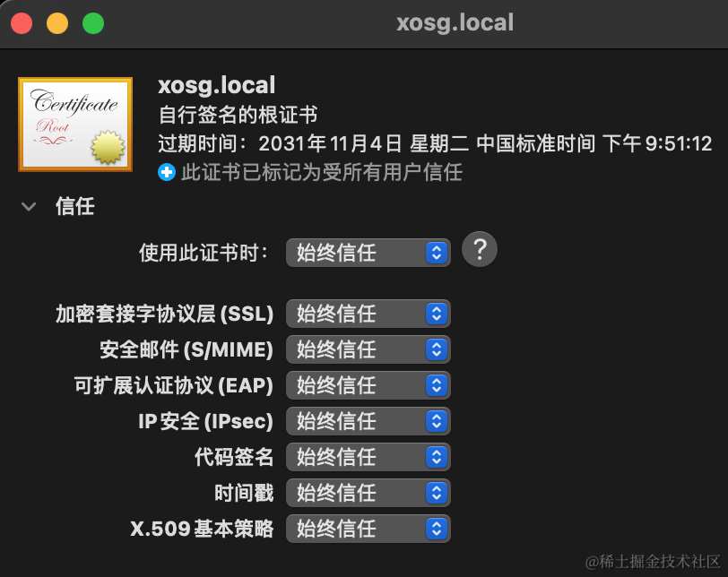Open the 可扩展认证协议 (EAP) dropdown
The width and height of the screenshot is (728, 577).
tap(368, 385)
